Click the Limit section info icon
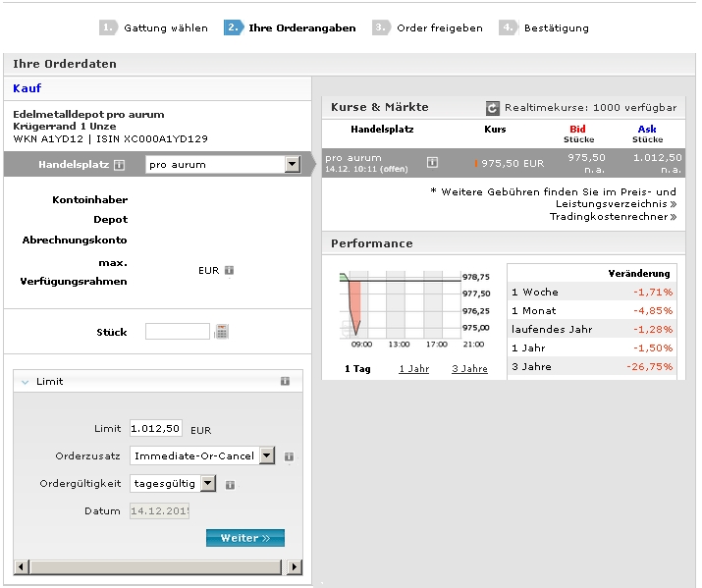The height and width of the screenshot is (588, 702). (x=285, y=381)
